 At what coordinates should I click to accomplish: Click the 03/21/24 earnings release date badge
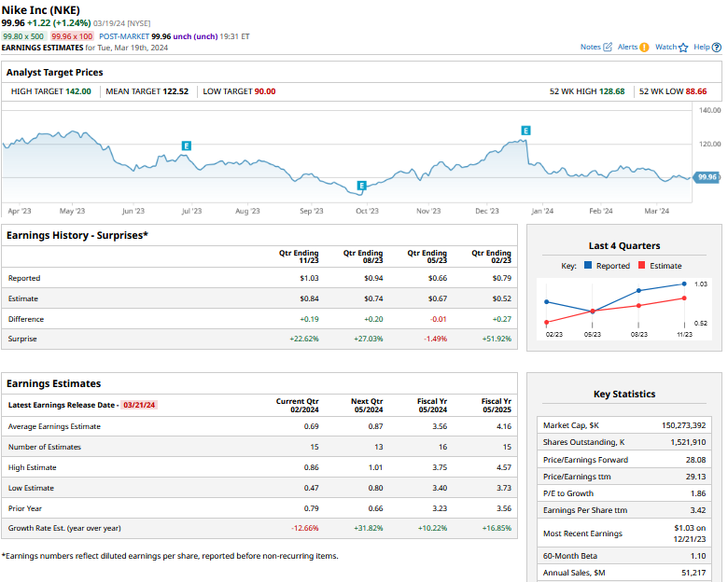(x=139, y=405)
